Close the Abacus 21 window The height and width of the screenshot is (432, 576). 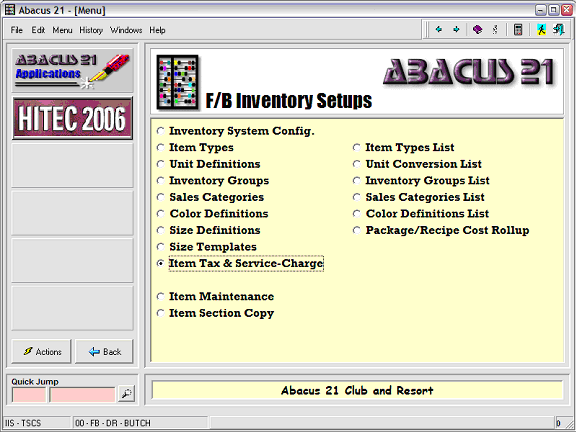point(567,10)
